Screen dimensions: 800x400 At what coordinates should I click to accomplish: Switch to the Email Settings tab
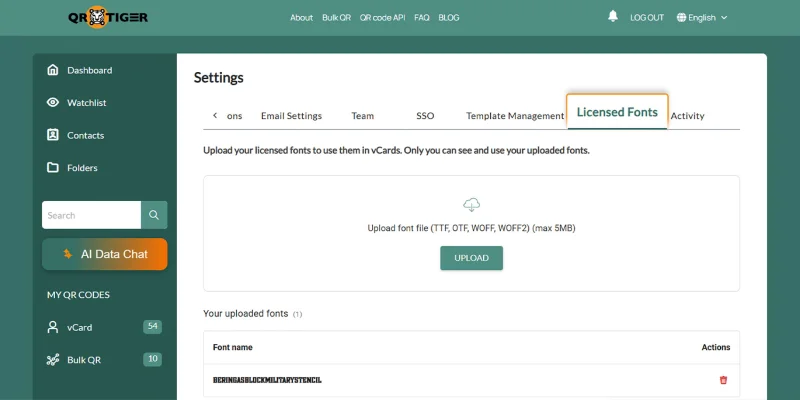pos(291,116)
